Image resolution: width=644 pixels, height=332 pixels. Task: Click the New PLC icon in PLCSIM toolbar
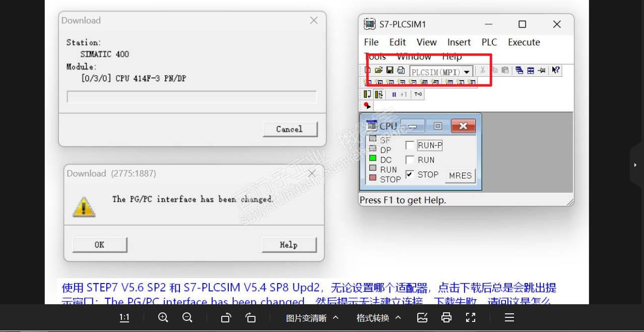368,71
